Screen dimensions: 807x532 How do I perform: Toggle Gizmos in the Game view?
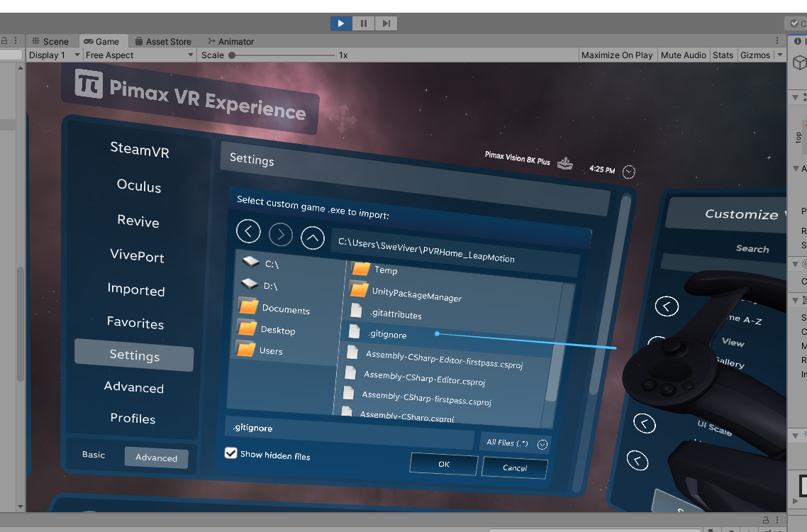point(755,55)
